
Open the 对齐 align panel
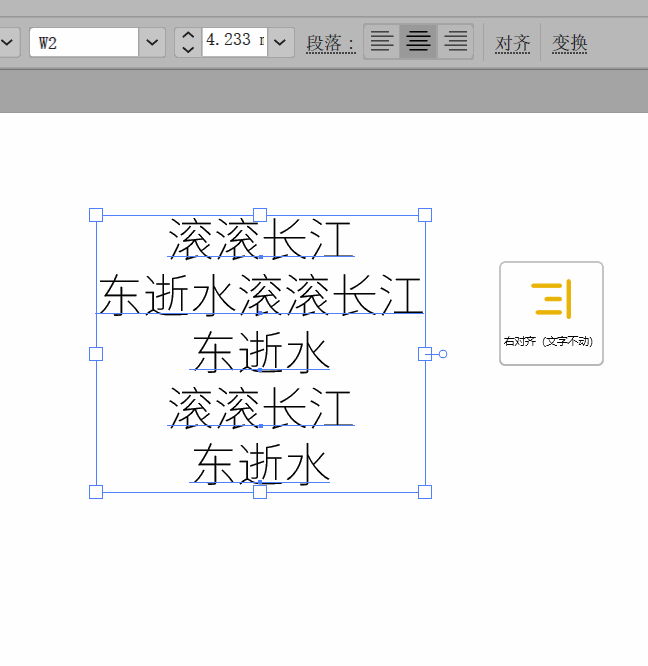click(x=513, y=43)
